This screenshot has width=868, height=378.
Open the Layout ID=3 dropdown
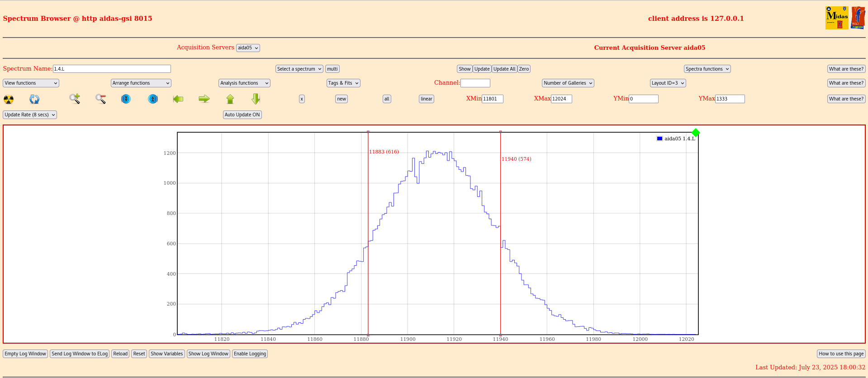pos(668,83)
